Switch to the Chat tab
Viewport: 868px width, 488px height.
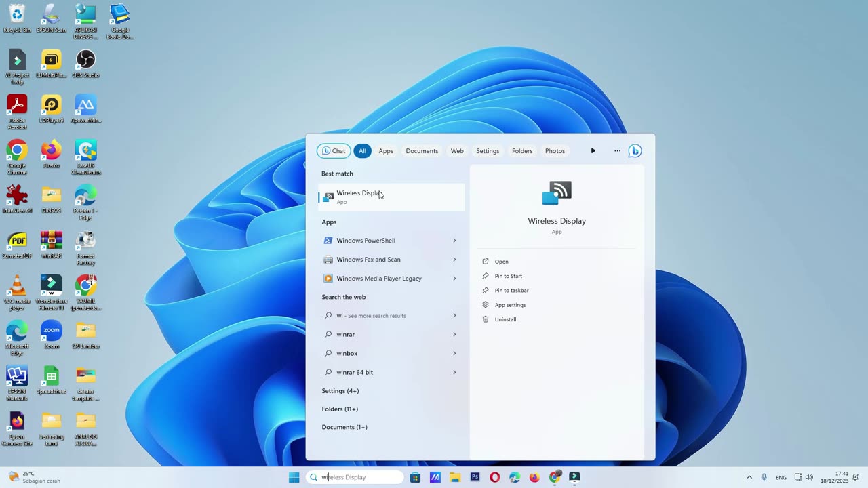click(334, 151)
